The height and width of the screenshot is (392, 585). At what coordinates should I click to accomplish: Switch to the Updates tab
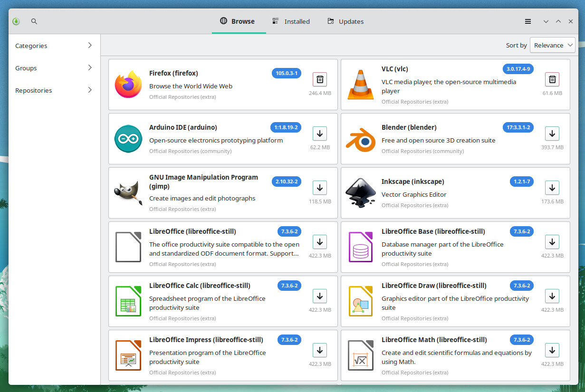(x=345, y=21)
